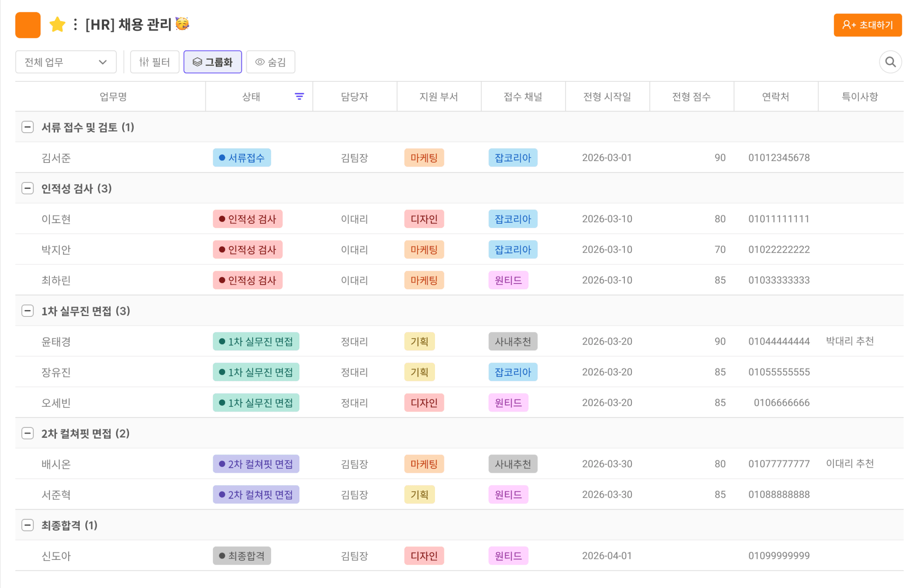Screen dimensions: 919x588
Task: Click the 전형 점수 column header
Action: tap(691, 97)
